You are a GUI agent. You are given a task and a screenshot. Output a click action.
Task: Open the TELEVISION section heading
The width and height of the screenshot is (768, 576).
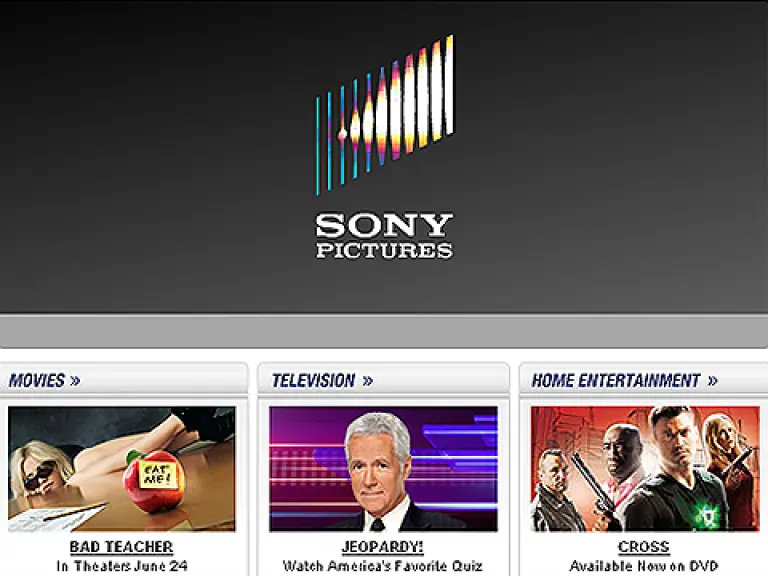click(313, 381)
